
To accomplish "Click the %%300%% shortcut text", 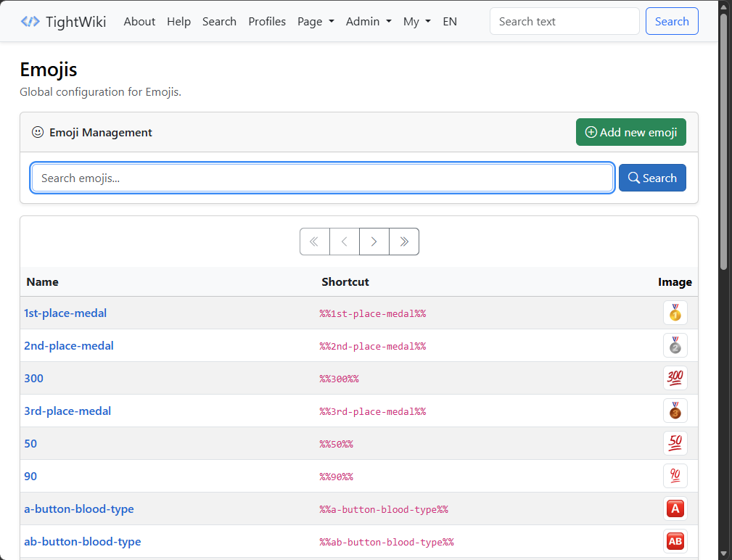I will [339, 379].
